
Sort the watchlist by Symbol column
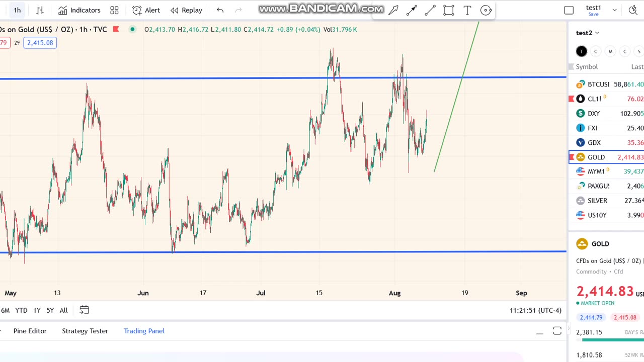pos(587,67)
